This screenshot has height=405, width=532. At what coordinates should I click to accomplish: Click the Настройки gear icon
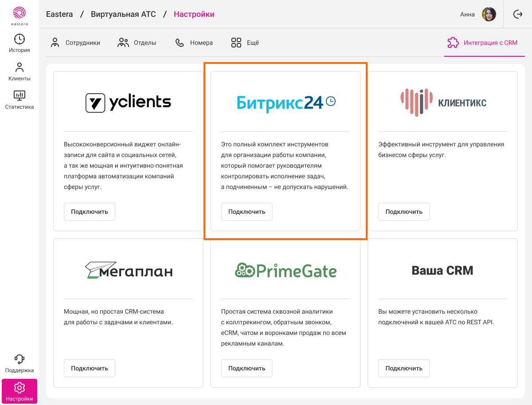(x=20, y=388)
